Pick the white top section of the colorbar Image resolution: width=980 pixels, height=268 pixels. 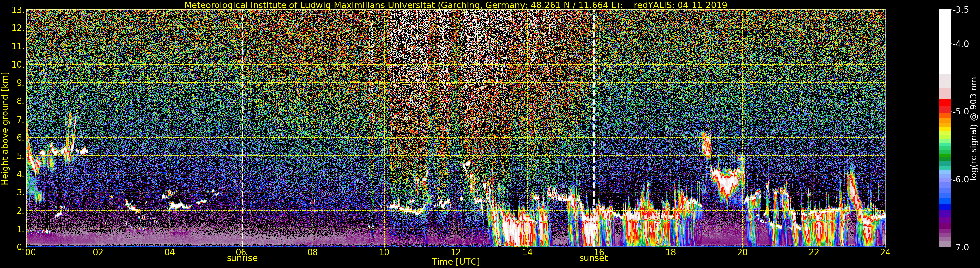(944, 41)
